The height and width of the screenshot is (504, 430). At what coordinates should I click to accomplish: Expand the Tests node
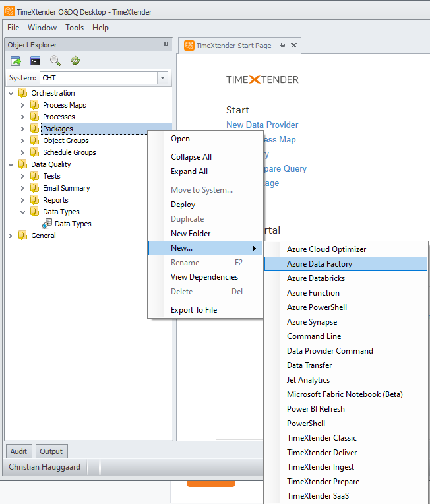(x=22, y=176)
